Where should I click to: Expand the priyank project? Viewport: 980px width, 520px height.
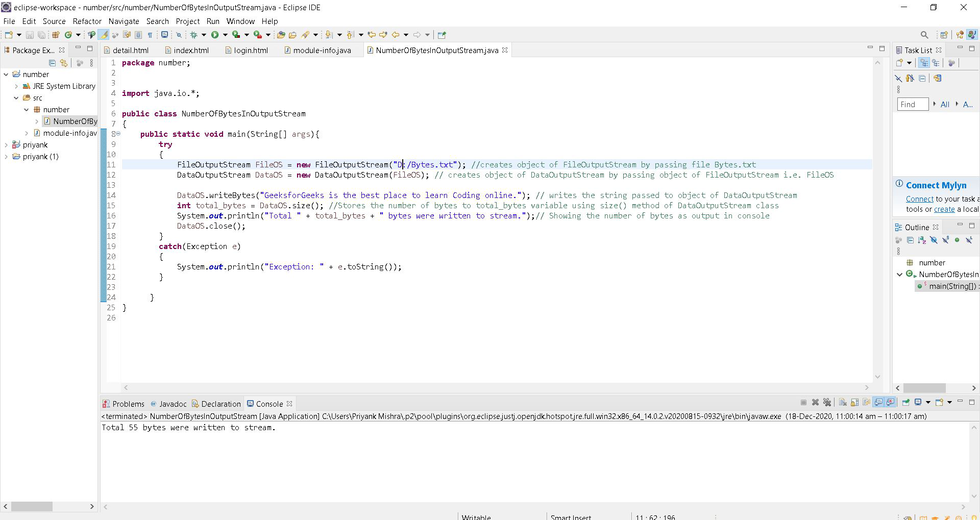[6, 145]
